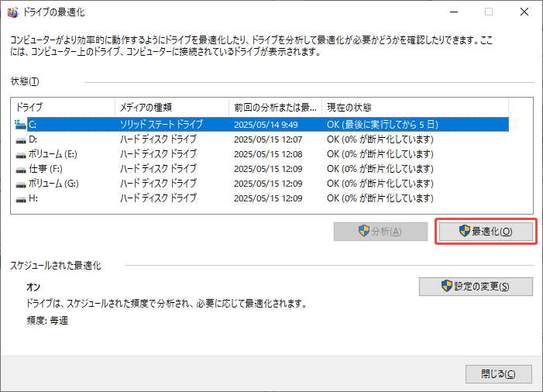Click the H: drive disk icon
Screen dimensions: 543x392
(x=21, y=199)
